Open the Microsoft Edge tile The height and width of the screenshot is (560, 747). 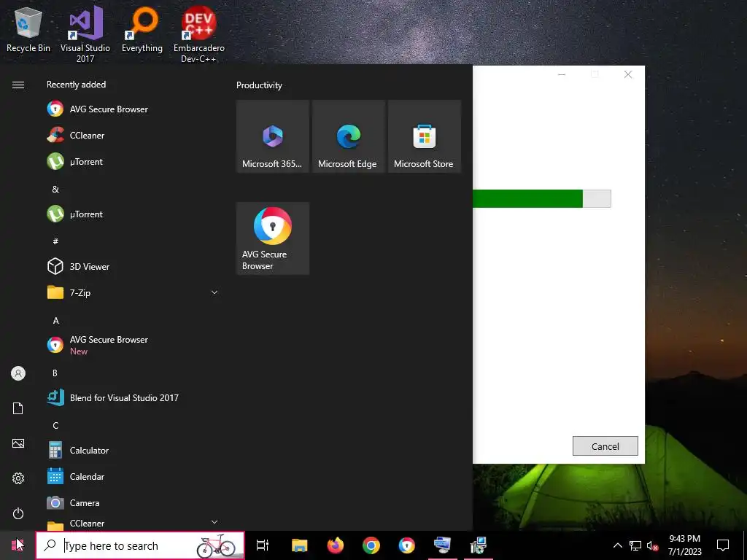[x=349, y=136]
